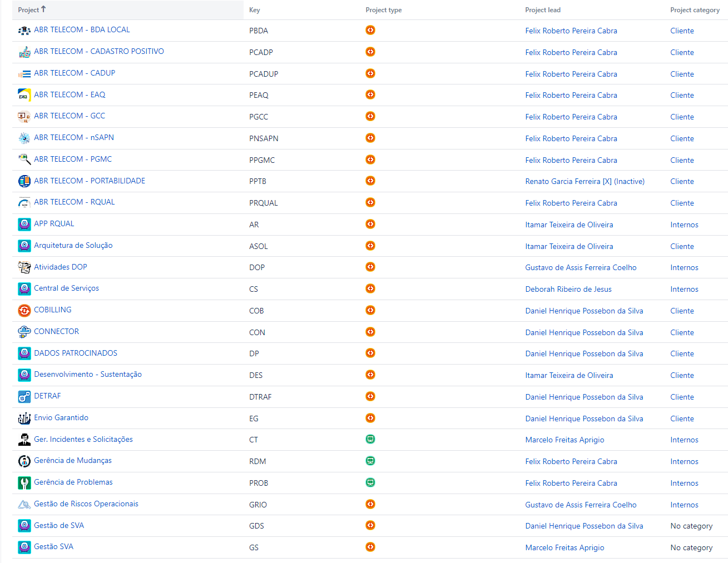This screenshot has height=563, width=728.
Task: Click the ABR TELECOM - PORTABILIDADE avatar icon
Action: pos(24,181)
